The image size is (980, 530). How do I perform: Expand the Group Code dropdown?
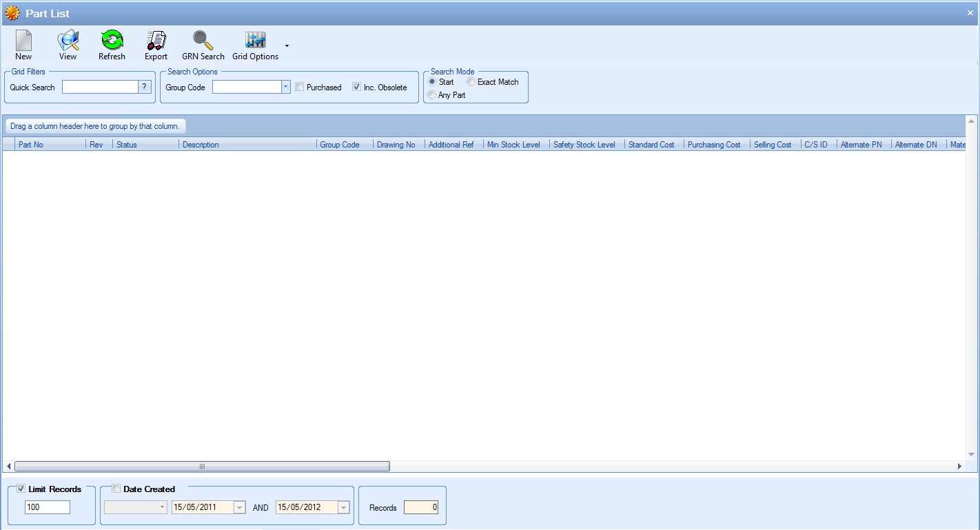[286, 87]
